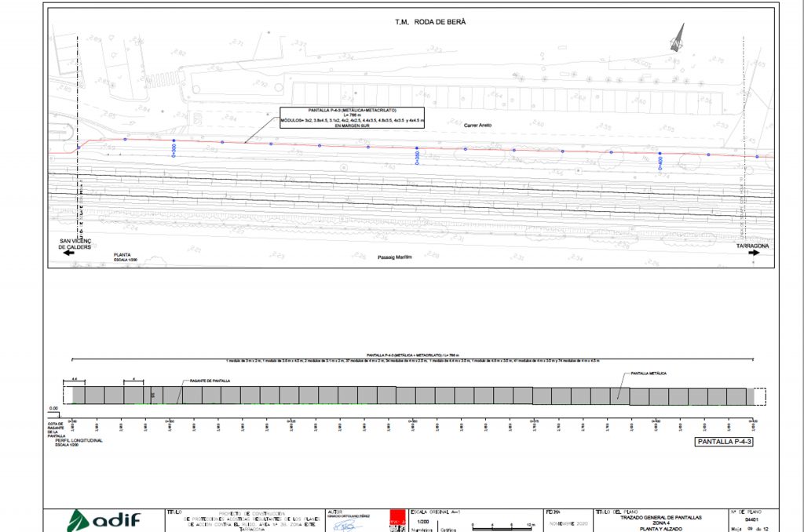
Task: Click the Carrer Aneto street label
Action: [x=476, y=125]
